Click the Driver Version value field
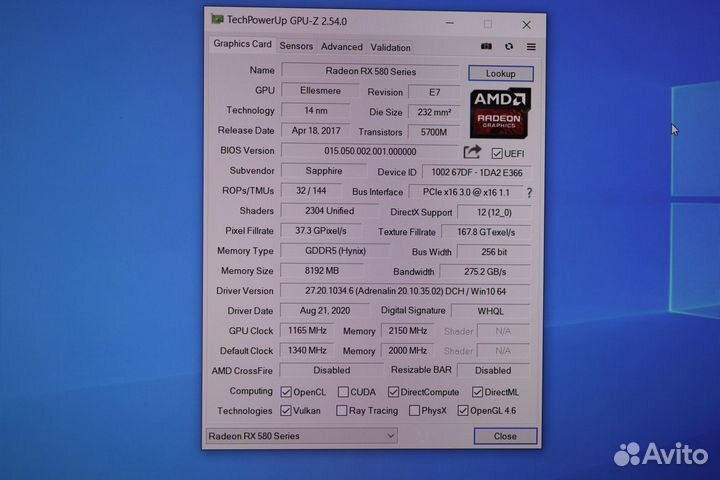Image resolution: width=720 pixels, height=480 pixels. point(405,291)
